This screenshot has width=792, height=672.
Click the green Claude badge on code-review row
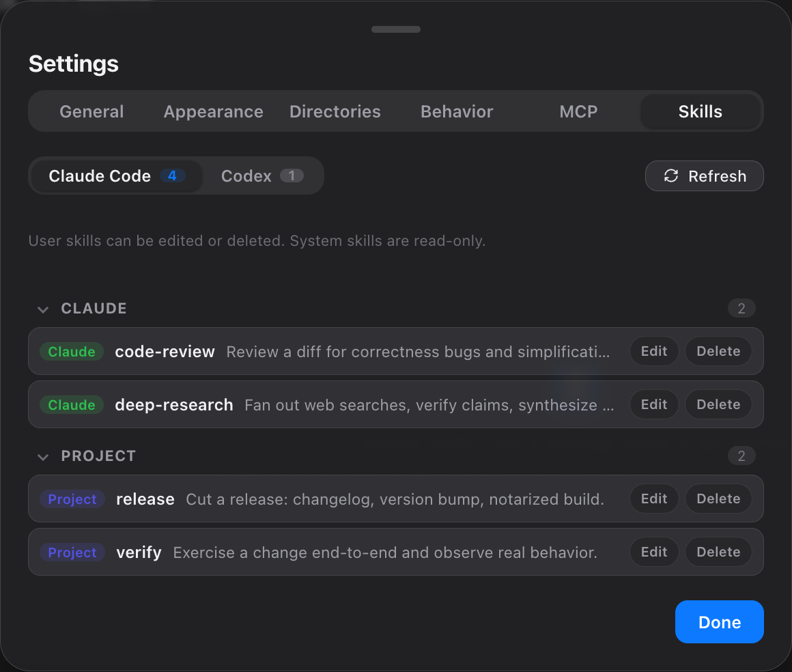click(x=72, y=352)
